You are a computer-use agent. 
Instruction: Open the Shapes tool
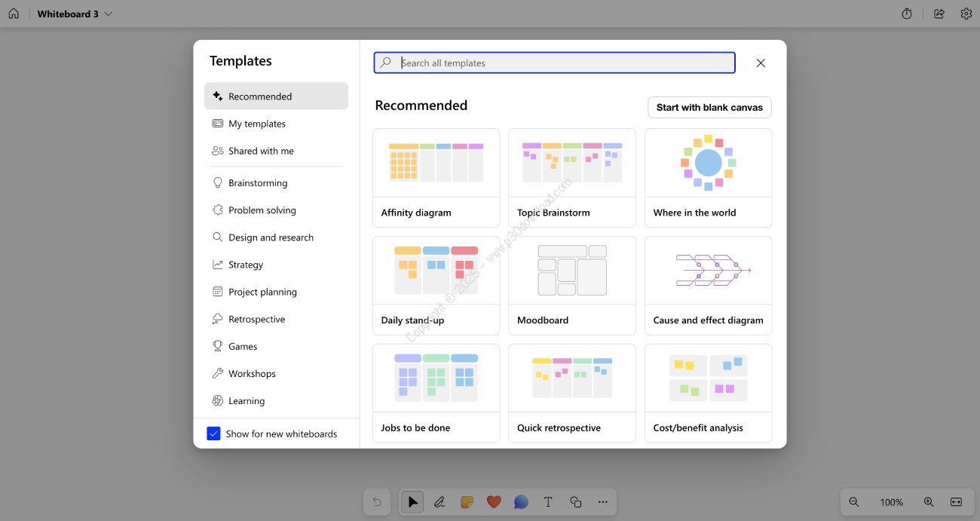point(575,502)
